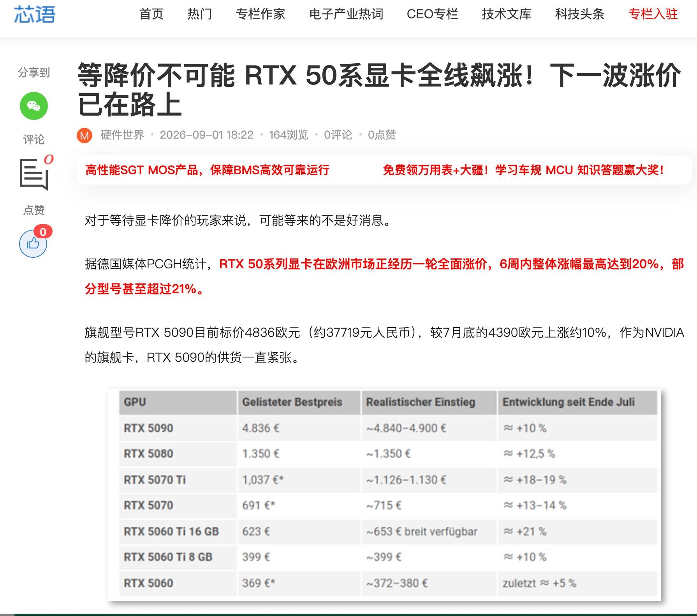The width and height of the screenshot is (697, 616).
Task: Open 科技头条 navigation item
Action: tap(580, 14)
